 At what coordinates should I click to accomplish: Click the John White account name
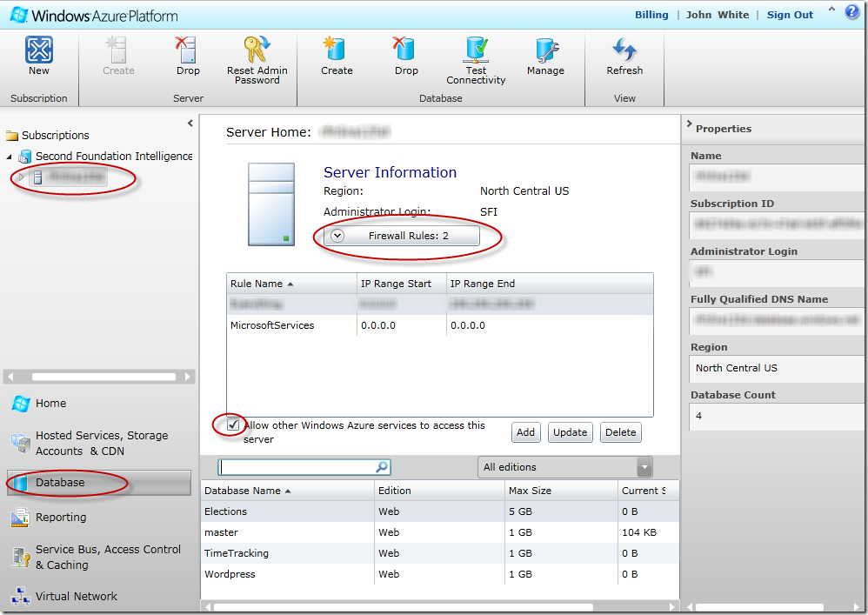718,15
